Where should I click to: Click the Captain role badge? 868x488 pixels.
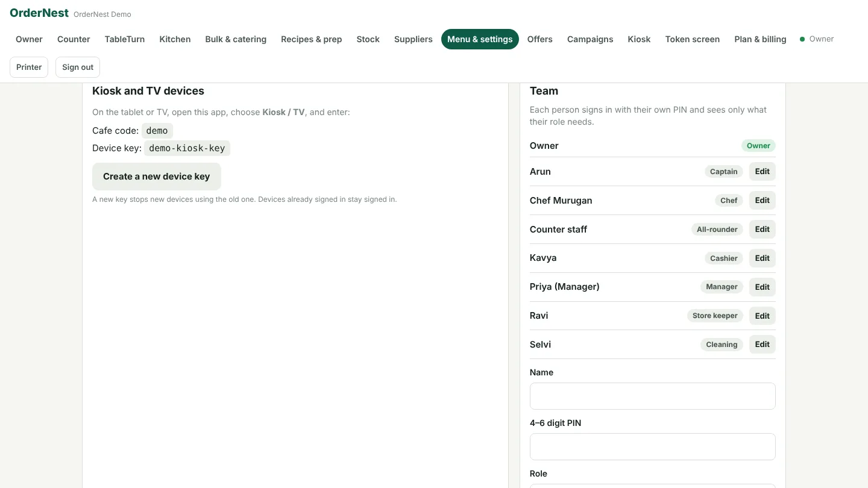(x=723, y=172)
